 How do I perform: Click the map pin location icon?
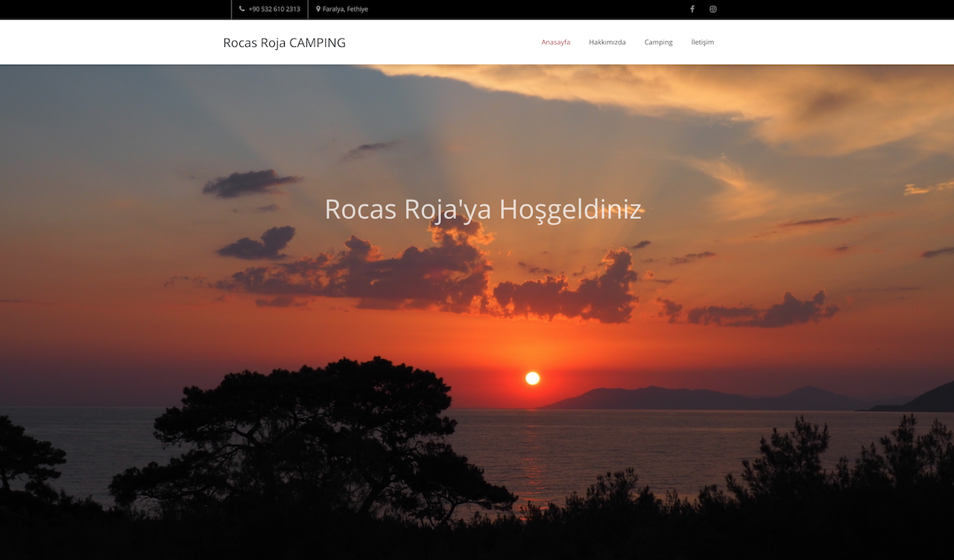pyautogui.click(x=318, y=9)
